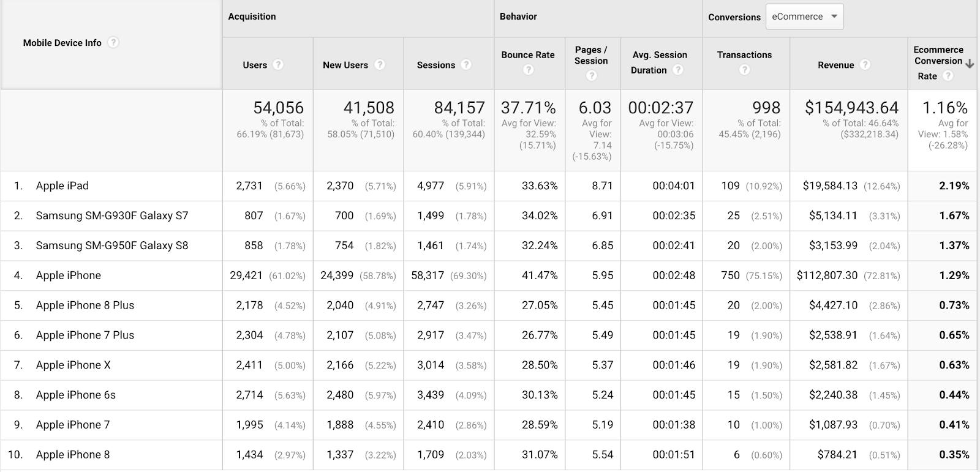Open the Apple iPhone 7 device row
The width and height of the screenshot is (980, 472).
click(x=73, y=425)
